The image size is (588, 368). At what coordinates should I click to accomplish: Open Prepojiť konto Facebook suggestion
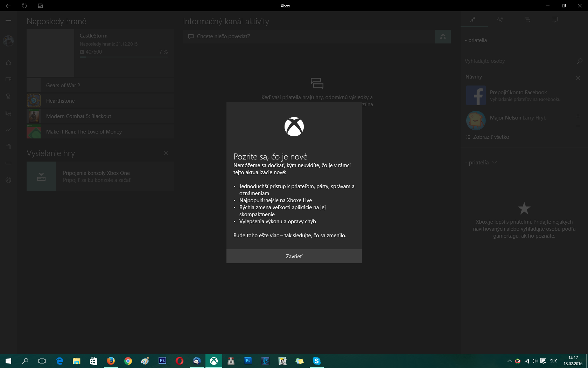pyautogui.click(x=524, y=95)
